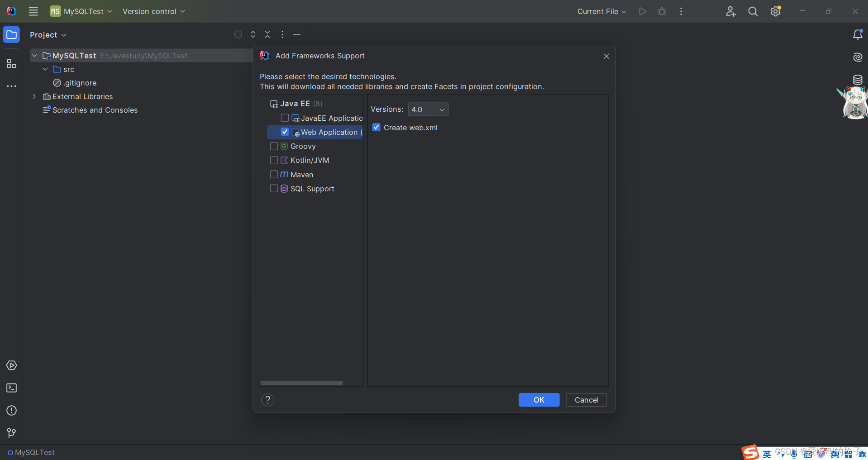868x460 pixels.
Task: Collapse the src folder node
Action: coord(45,69)
